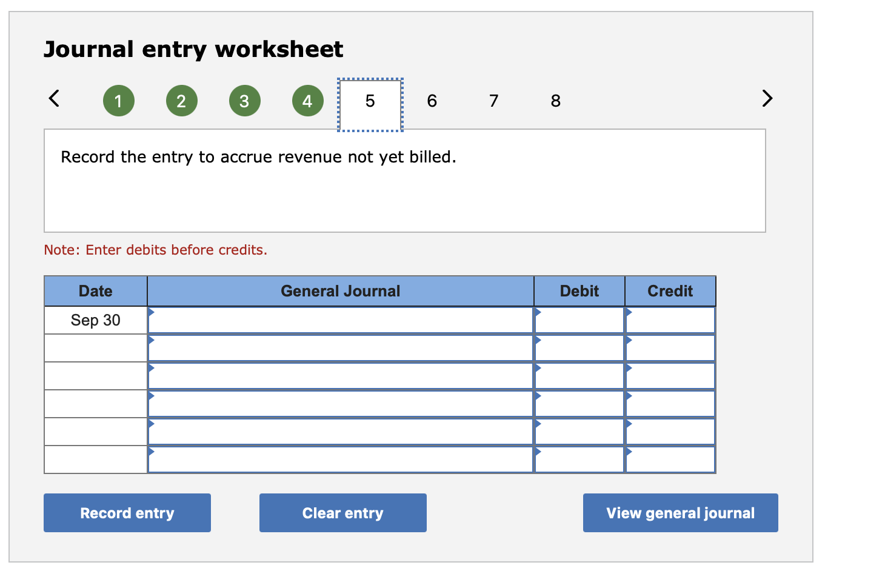Expand the account selector on the second journal line

[x=151, y=339]
